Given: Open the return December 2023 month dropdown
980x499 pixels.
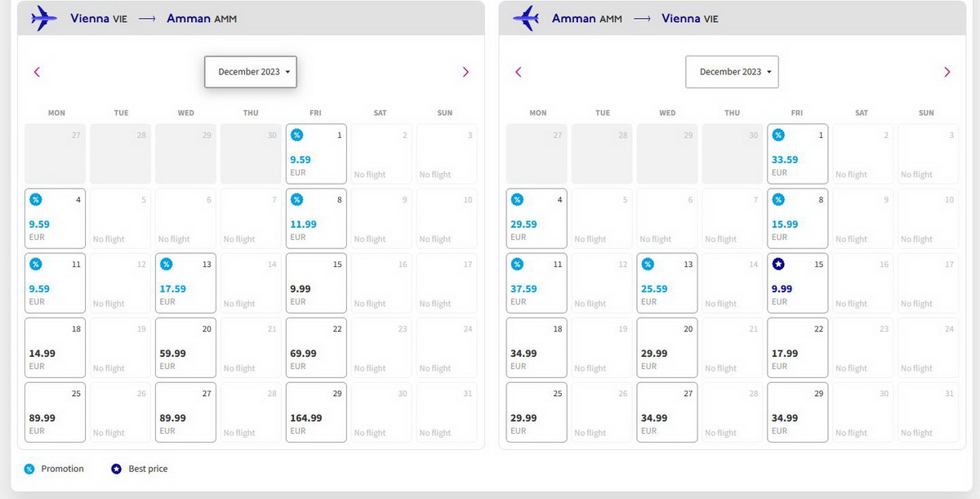Looking at the screenshot, I should [x=733, y=72].
